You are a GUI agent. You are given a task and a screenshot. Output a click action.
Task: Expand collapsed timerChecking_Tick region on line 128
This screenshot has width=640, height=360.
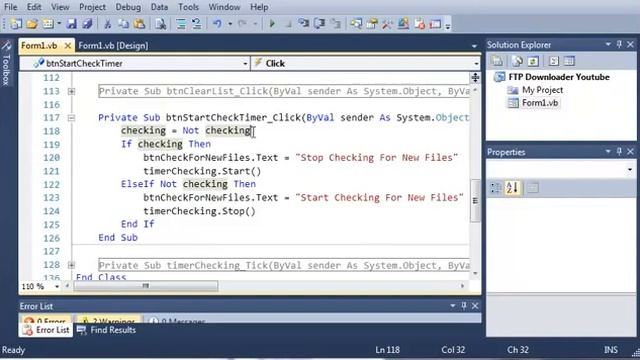(71, 265)
